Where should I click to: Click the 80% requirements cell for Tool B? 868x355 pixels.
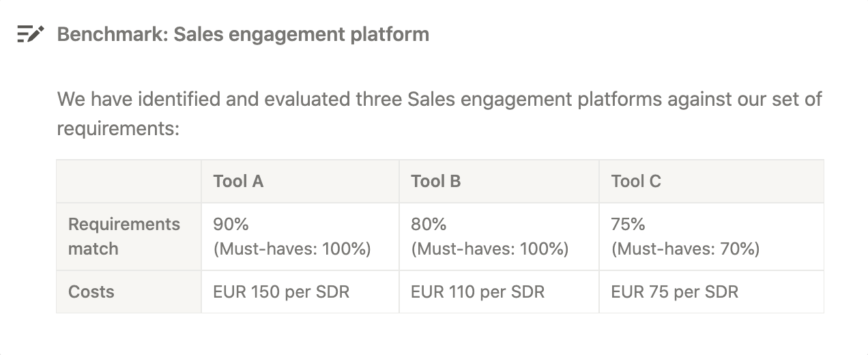(429, 225)
